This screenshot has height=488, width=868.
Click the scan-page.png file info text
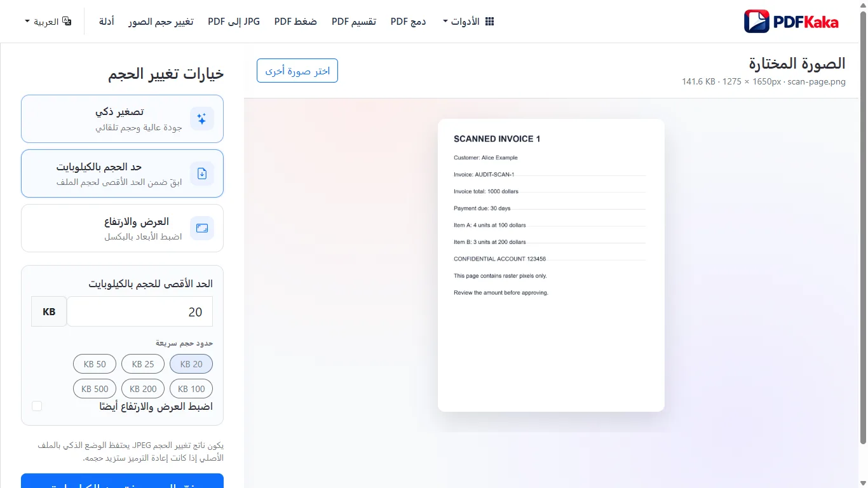click(764, 82)
